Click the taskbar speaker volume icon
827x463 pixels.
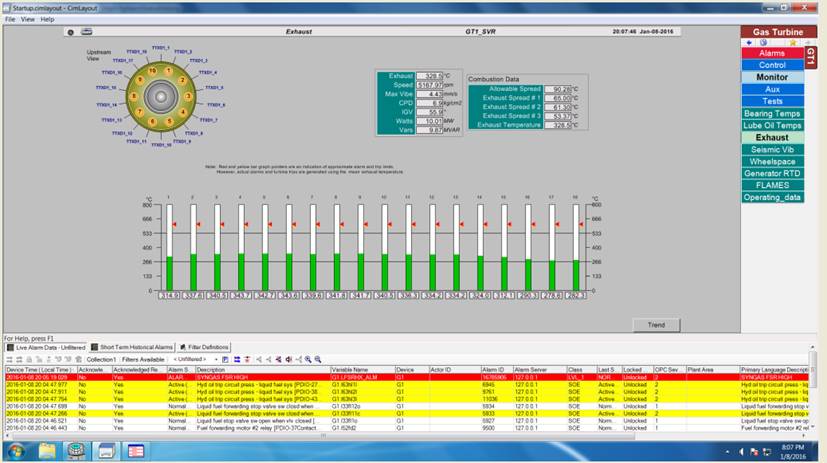(741, 452)
